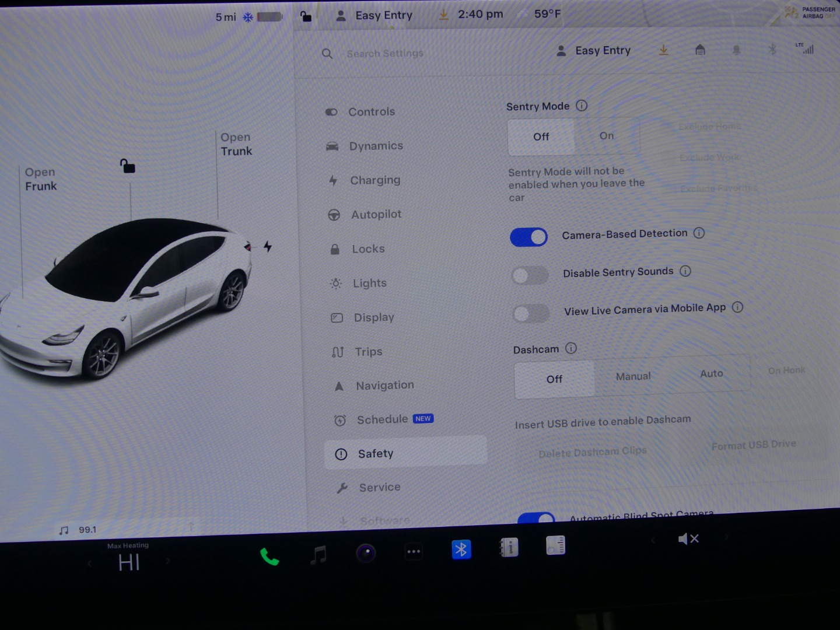Open the phone app icon
Screen dimensions: 840x630
tap(269, 557)
